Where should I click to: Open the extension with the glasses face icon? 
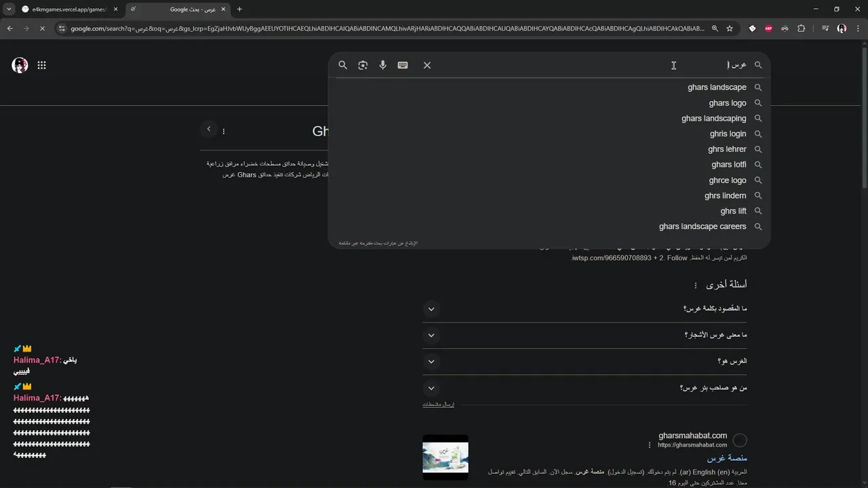(x=785, y=28)
